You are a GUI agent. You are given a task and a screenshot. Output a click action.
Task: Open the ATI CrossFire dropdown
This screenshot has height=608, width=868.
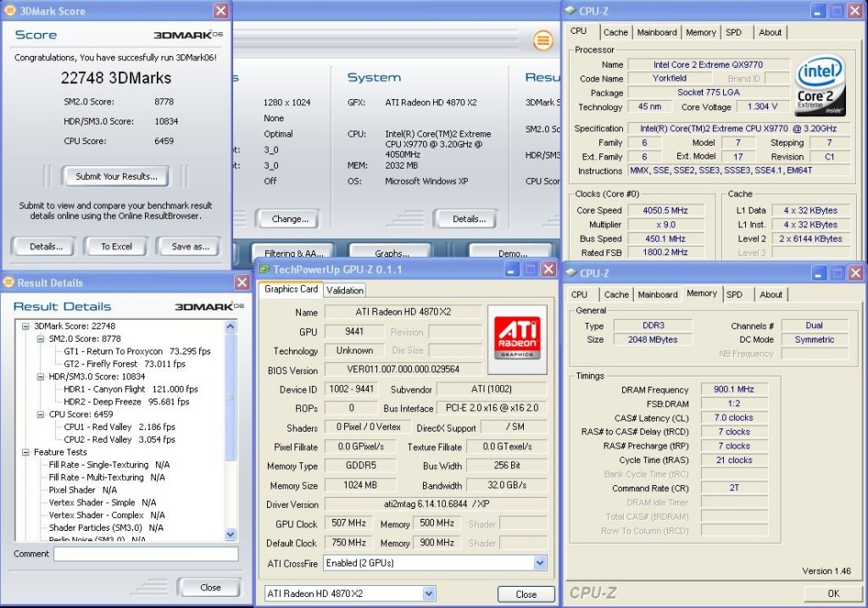point(539,563)
